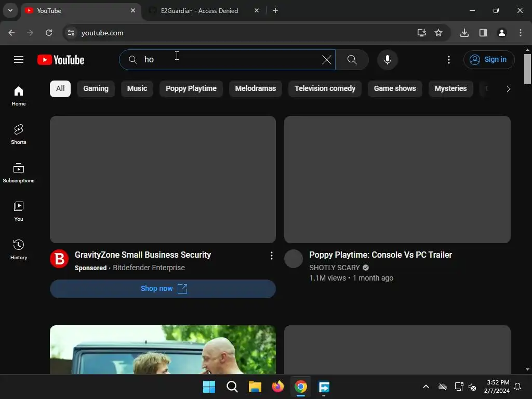Show hidden system tray icons chevron
532x399 pixels.
tap(426, 387)
